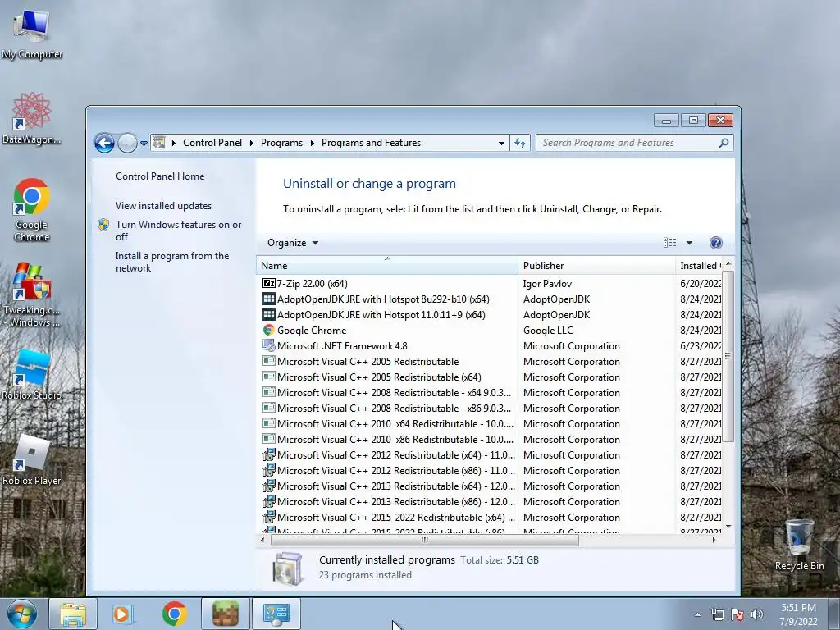Open the Help question mark button
Screen dimensions: 840x630
tap(715, 243)
